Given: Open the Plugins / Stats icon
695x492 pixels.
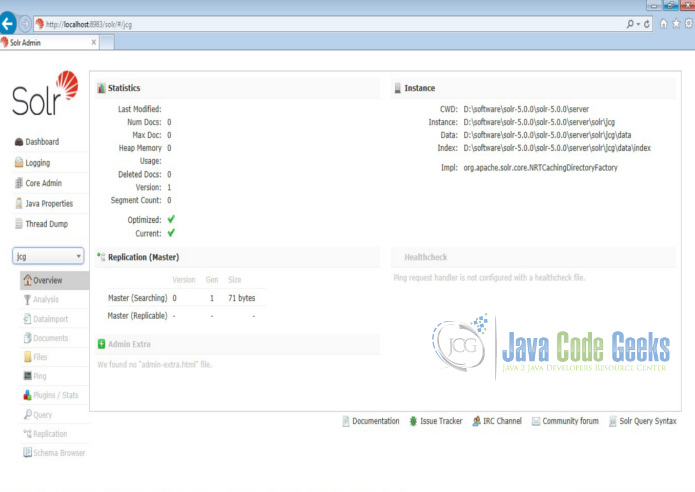Looking at the screenshot, I should coord(27,395).
